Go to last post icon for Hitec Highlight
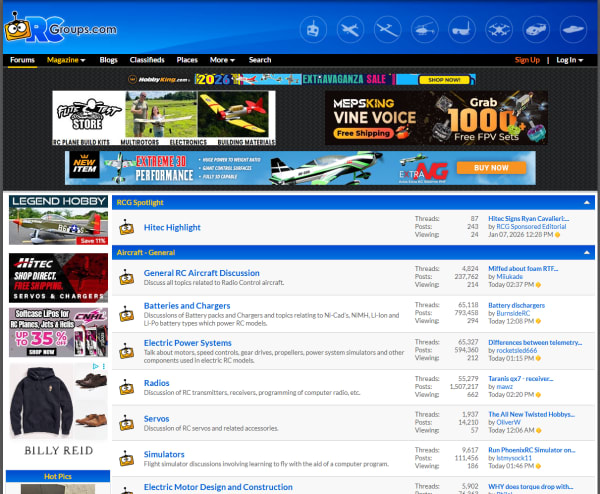Screen dimensions: 600x494 [x=558, y=235]
